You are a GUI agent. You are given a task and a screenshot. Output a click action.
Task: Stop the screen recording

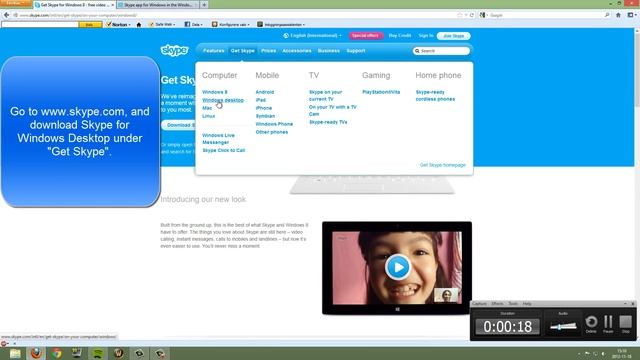(x=625, y=324)
